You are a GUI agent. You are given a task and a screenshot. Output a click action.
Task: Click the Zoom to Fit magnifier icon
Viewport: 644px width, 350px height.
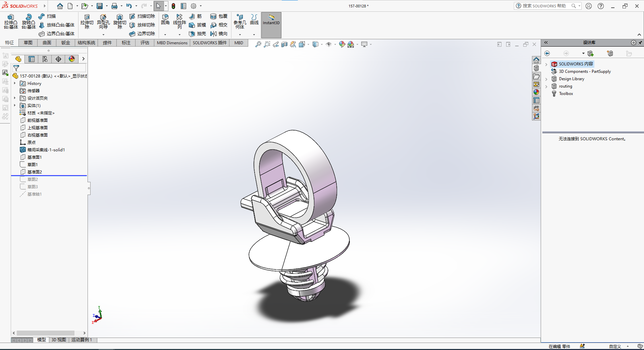coord(258,44)
